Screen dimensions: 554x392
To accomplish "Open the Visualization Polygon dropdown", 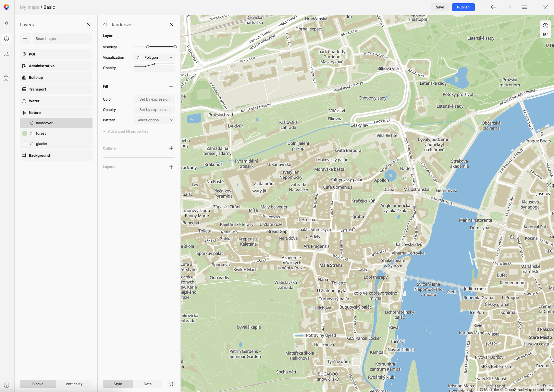I will tap(154, 57).
